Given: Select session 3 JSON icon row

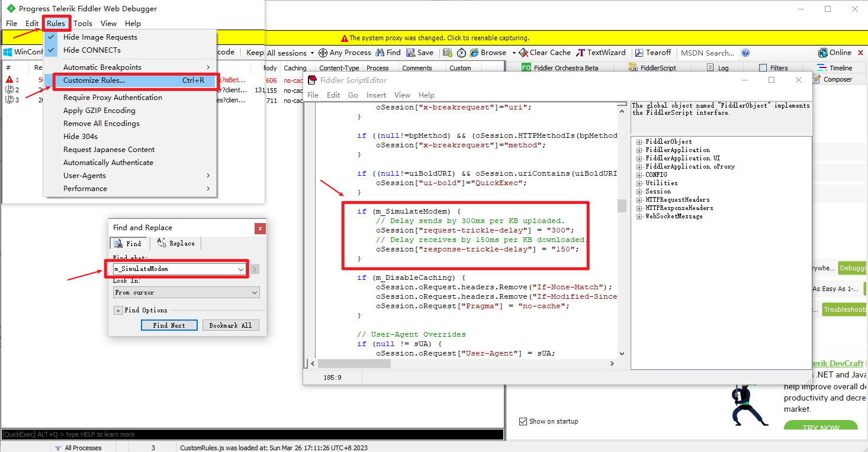Looking at the screenshot, I should click(9, 100).
